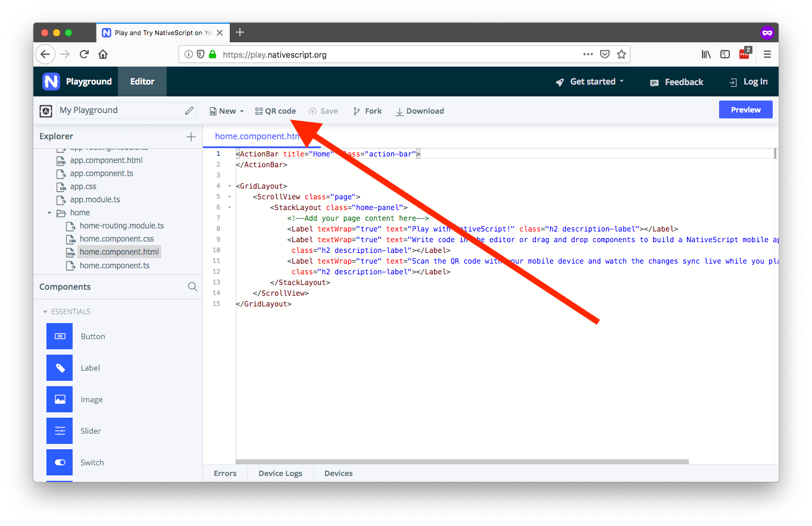
Task: Click the plus icon in Explorer panel
Action: pyautogui.click(x=191, y=137)
